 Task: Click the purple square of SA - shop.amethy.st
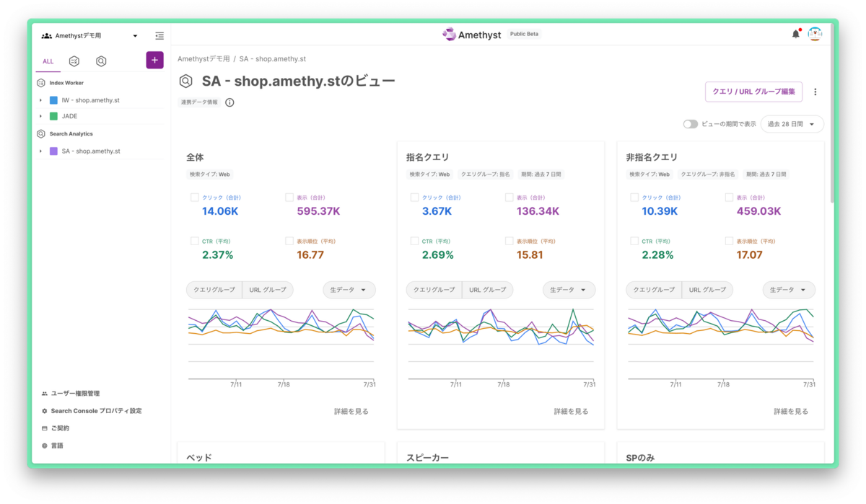tap(53, 151)
